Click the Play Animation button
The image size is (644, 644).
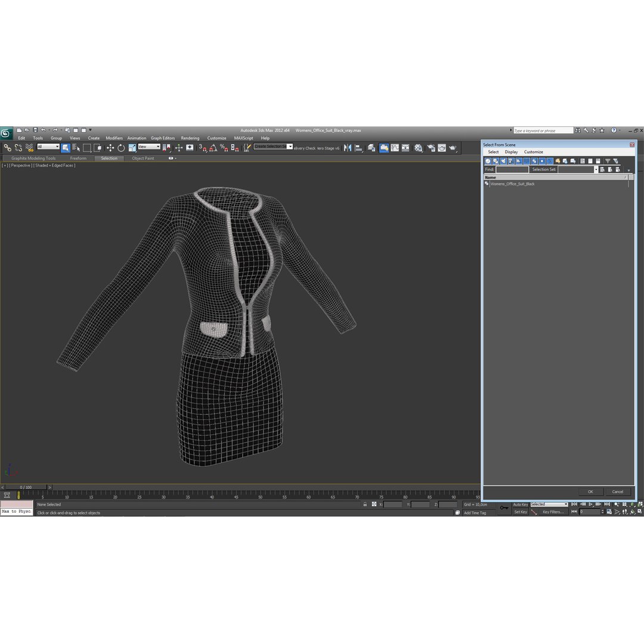[590, 504]
